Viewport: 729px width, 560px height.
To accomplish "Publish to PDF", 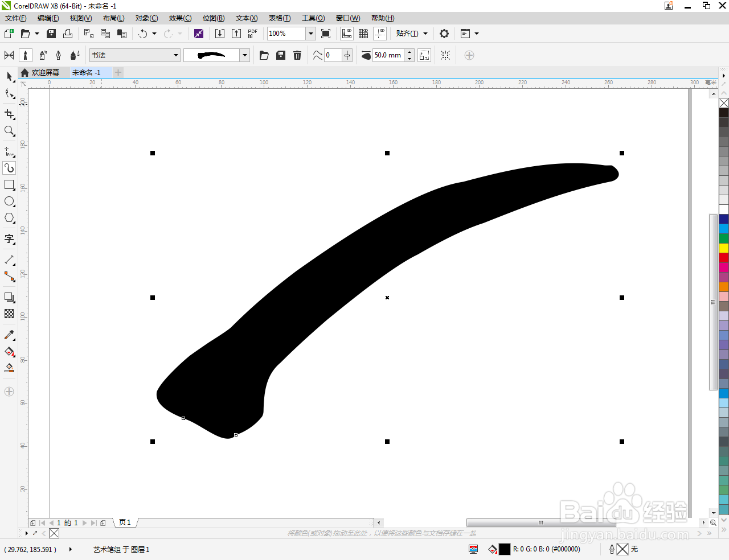I will pos(253,34).
